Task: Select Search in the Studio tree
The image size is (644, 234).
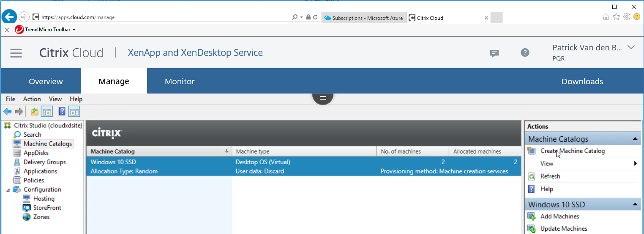Action: click(32, 135)
